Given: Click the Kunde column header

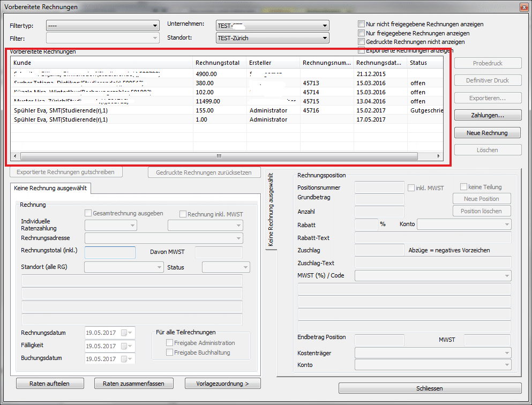Looking at the screenshot, I should tap(102, 63).
